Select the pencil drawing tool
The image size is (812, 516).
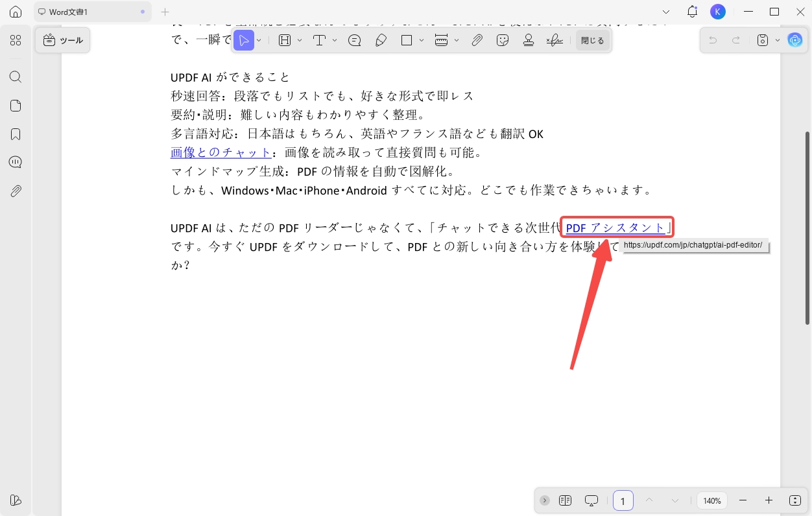click(381, 40)
